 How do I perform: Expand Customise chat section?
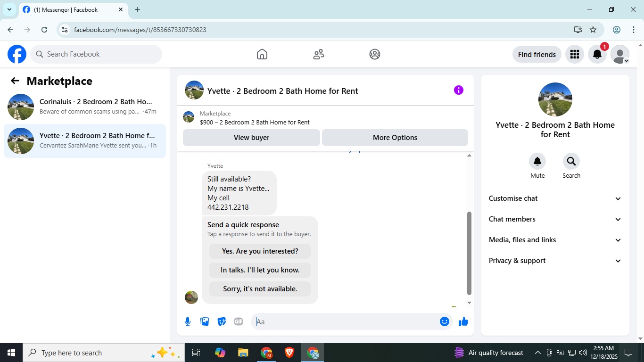pyautogui.click(x=555, y=198)
